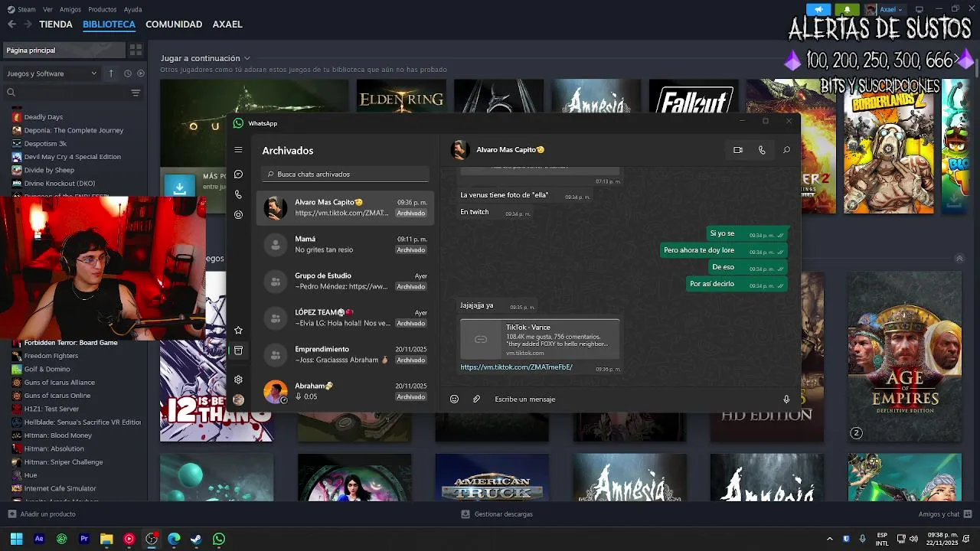Open WhatsApp settings gear
This screenshot has width=980, height=551.
(x=238, y=380)
